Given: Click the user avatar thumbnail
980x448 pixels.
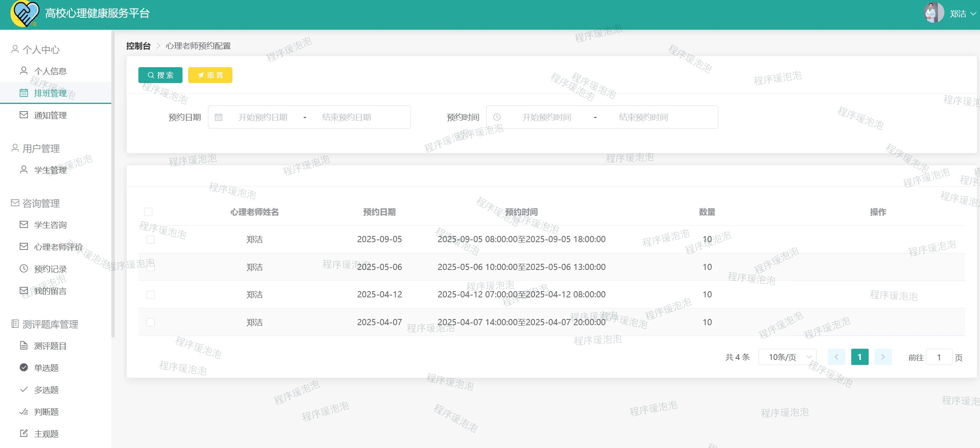Looking at the screenshot, I should 933,13.
